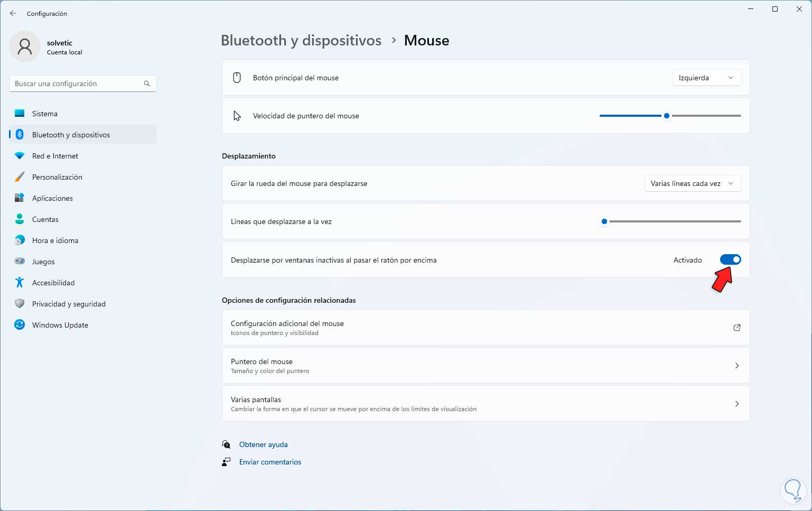The width and height of the screenshot is (812, 511).
Task: Expand the Varias líneas cada vez dropdown
Action: point(692,183)
